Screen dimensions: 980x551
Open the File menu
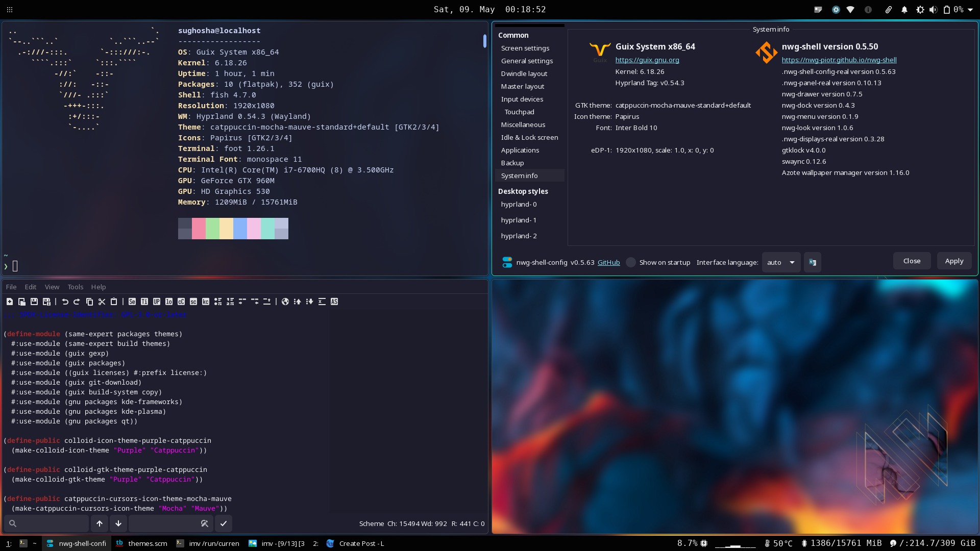click(x=11, y=287)
